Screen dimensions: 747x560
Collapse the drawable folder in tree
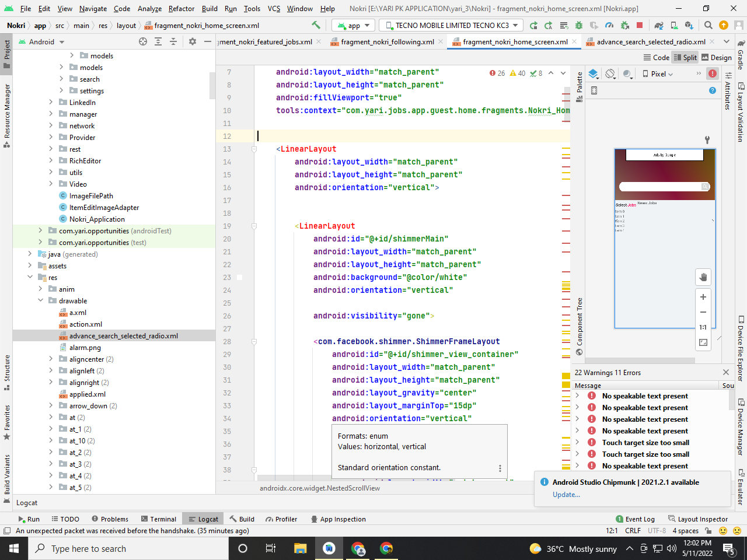coord(40,300)
